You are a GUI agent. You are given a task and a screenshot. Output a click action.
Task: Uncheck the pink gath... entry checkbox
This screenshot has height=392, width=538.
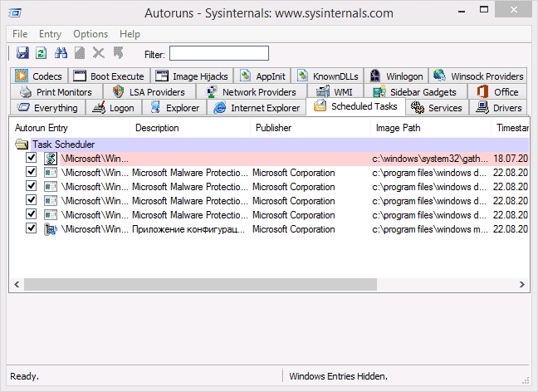pyautogui.click(x=32, y=158)
